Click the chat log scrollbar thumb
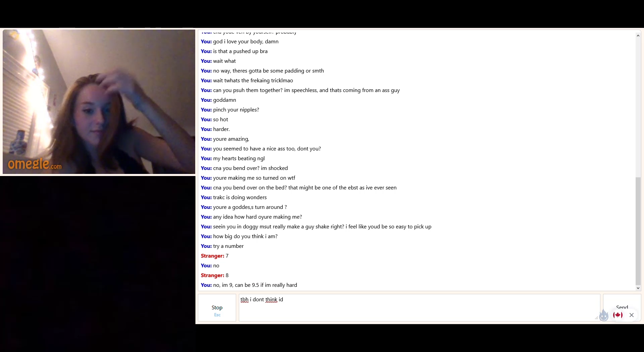644x352 pixels. point(638,231)
